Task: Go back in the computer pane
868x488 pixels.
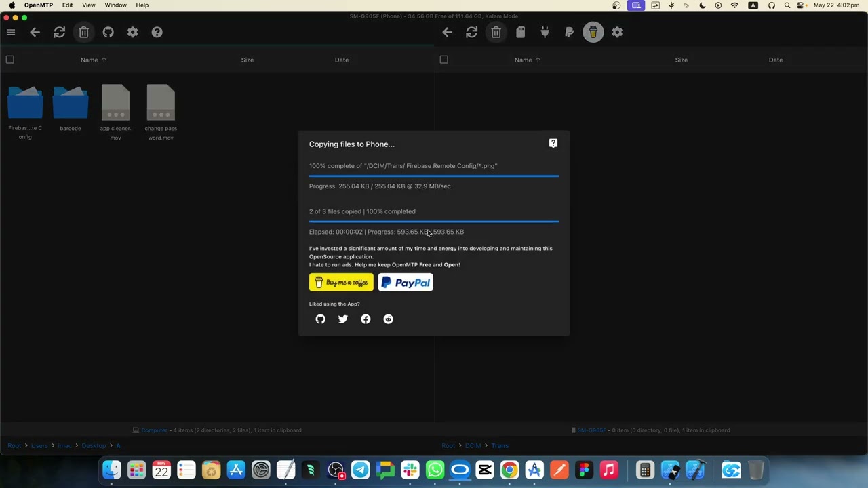Action: (35, 32)
